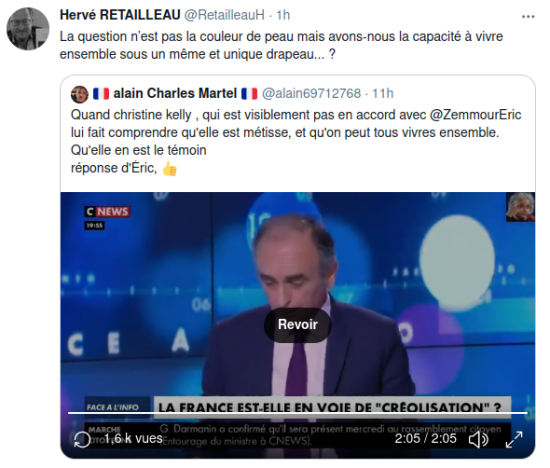Open Hervé RETAILLEAU display name link
Viewport: 550px width, 468px height.
coord(120,15)
